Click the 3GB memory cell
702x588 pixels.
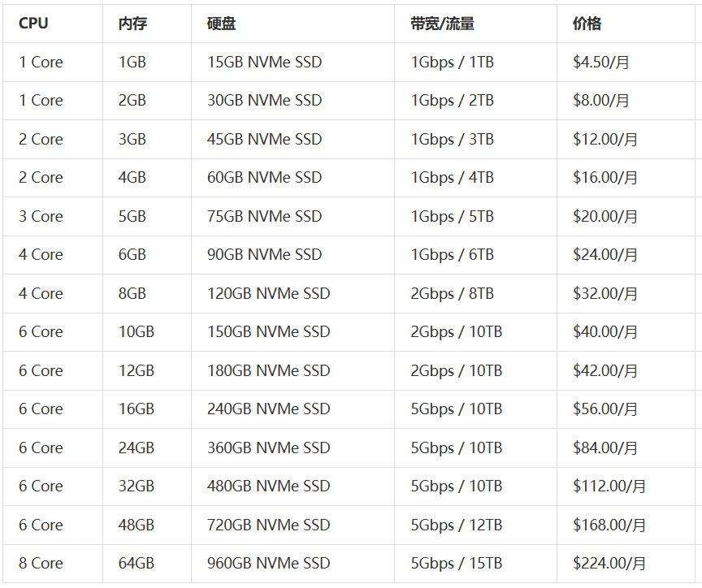pos(132,140)
